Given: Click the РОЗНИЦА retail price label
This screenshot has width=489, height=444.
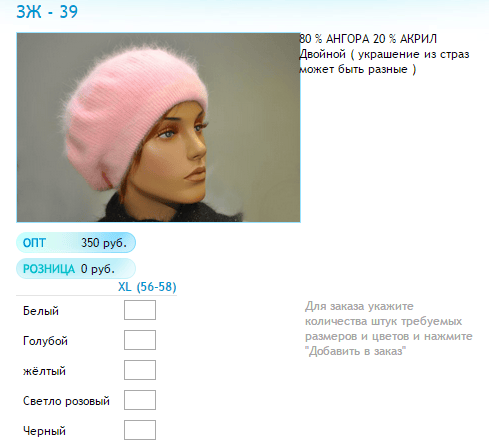Looking at the screenshot, I should coord(49,269).
